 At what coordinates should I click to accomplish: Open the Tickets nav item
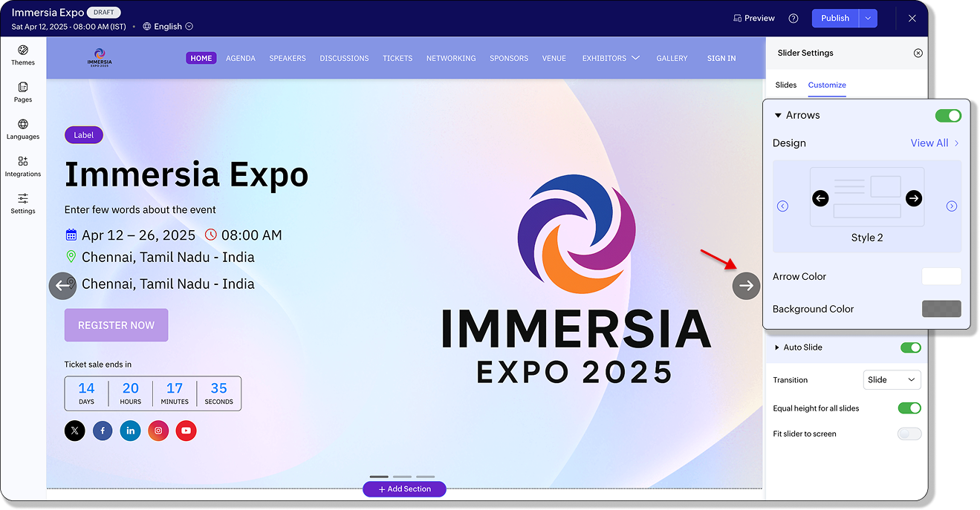click(397, 58)
